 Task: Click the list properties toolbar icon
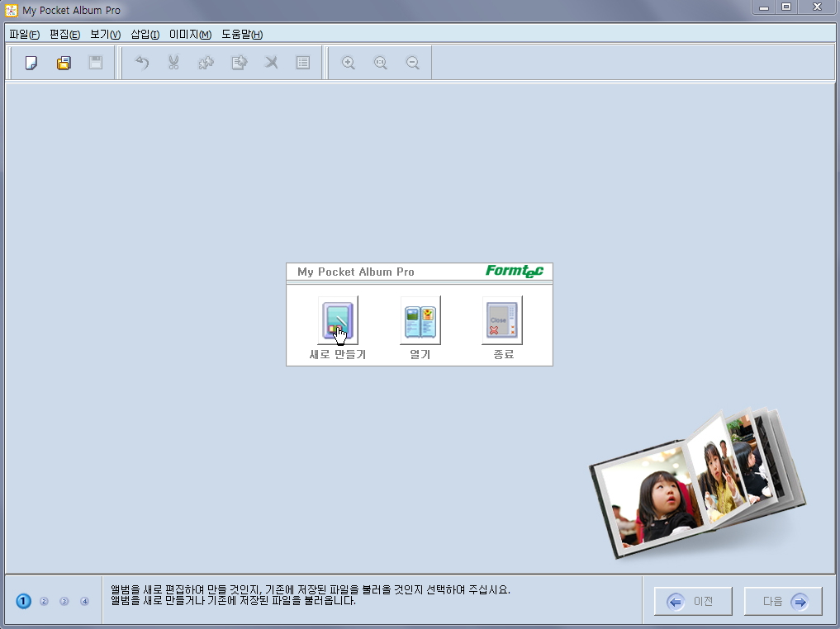(x=303, y=63)
